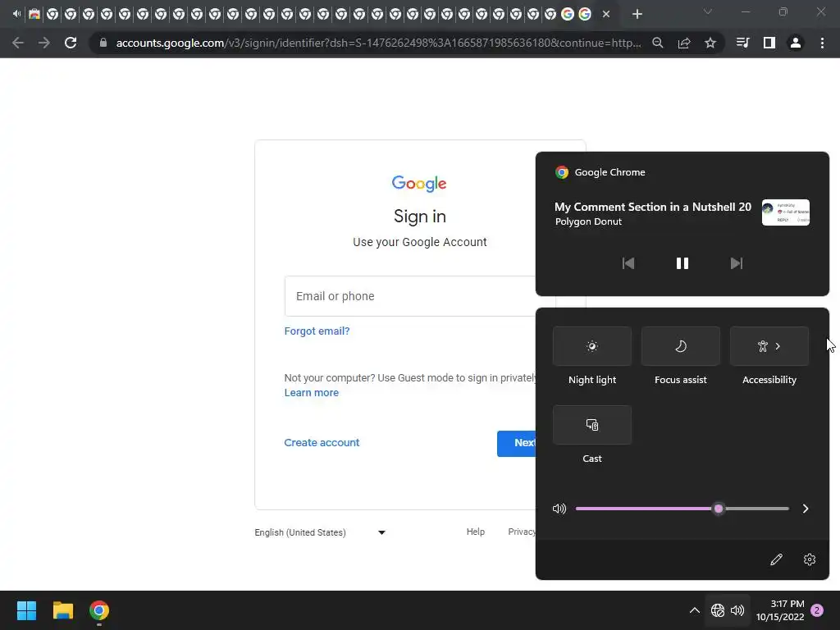Click the blue Next button
The width and height of the screenshot is (840, 630).
(517, 443)
